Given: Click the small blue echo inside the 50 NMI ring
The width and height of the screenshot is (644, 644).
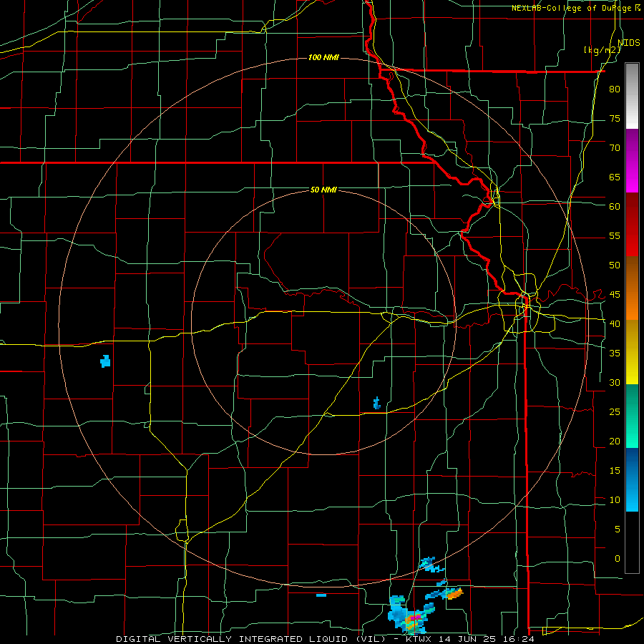Looking at the screenshot, I should (x=376, y=404).
